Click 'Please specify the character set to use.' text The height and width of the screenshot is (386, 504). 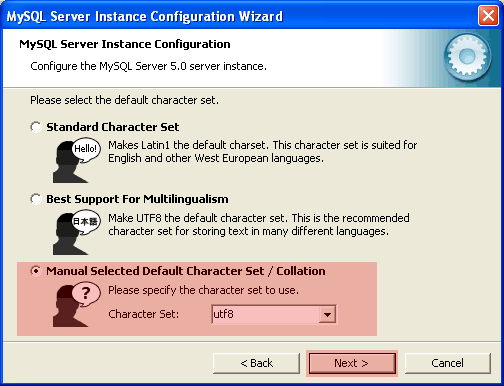pyautogui.click(x=203, y=290)
